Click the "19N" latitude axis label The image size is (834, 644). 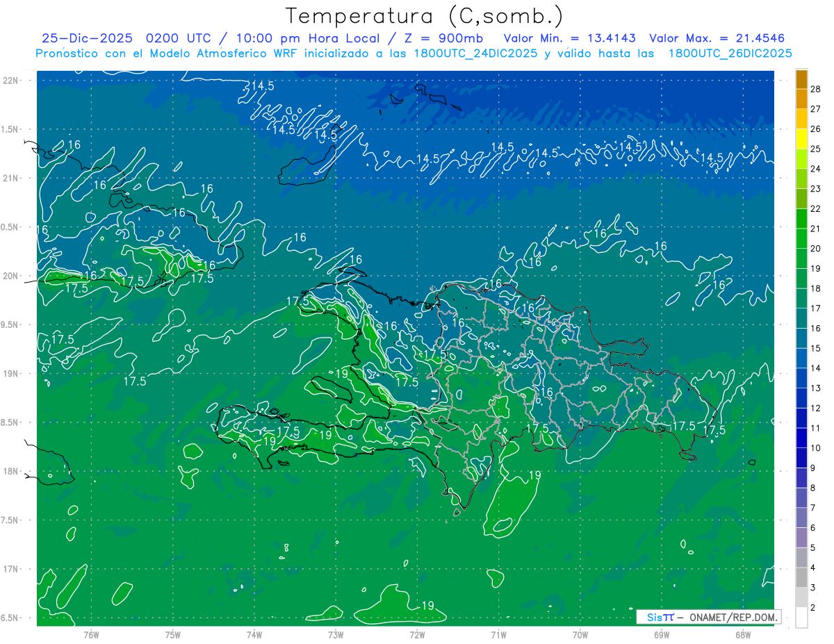click(12, 374)
